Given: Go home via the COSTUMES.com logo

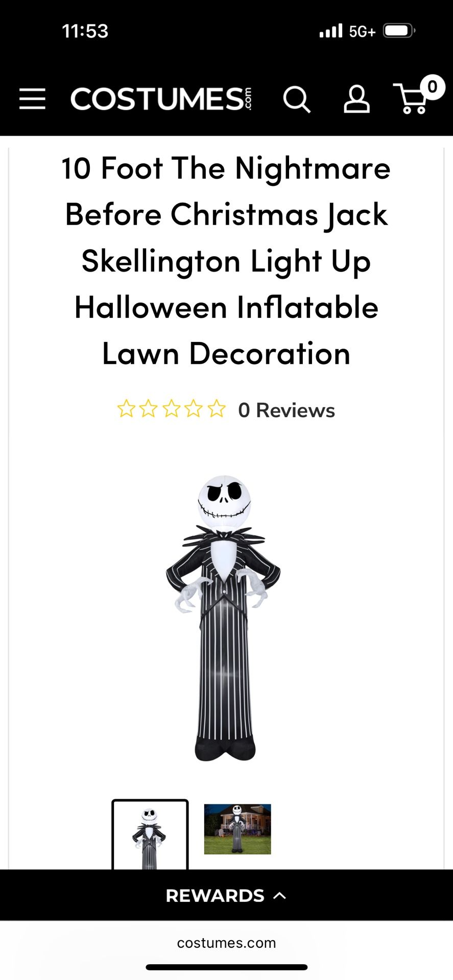Looking at the screenshot, I should [161, 99].
